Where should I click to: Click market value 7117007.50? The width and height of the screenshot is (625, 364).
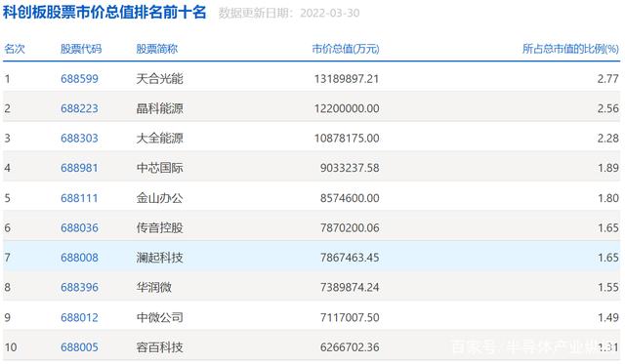click(x=350, y=317)
